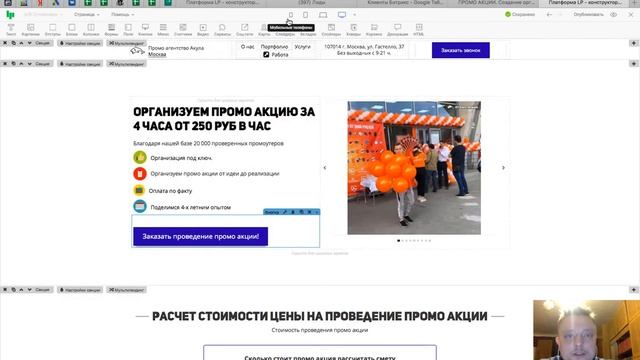Screen dimensions: 640x360
Task: Switch preview to landscape tablet icon
Action: pos(323,15)
